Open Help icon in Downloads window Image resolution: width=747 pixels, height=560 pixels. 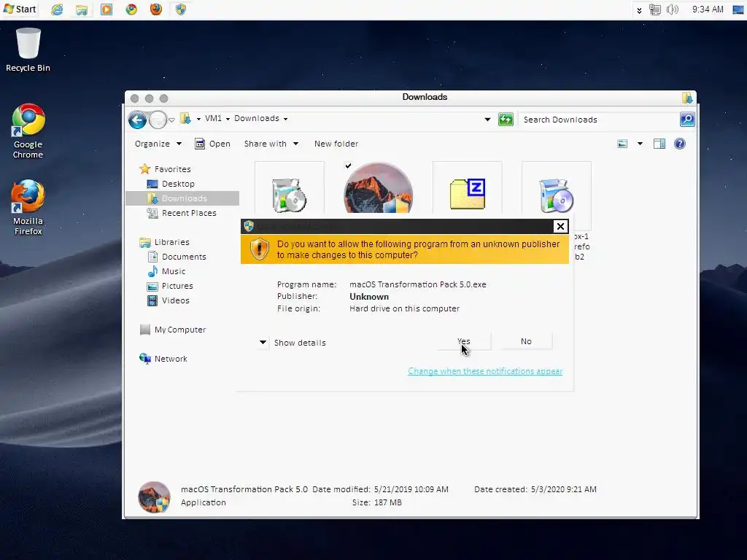[x=680, y=144]
